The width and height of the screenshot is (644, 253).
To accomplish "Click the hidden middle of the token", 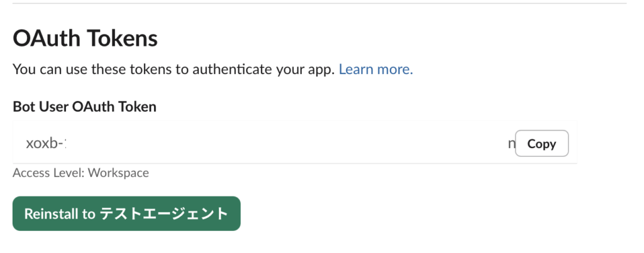I will 283,144.
